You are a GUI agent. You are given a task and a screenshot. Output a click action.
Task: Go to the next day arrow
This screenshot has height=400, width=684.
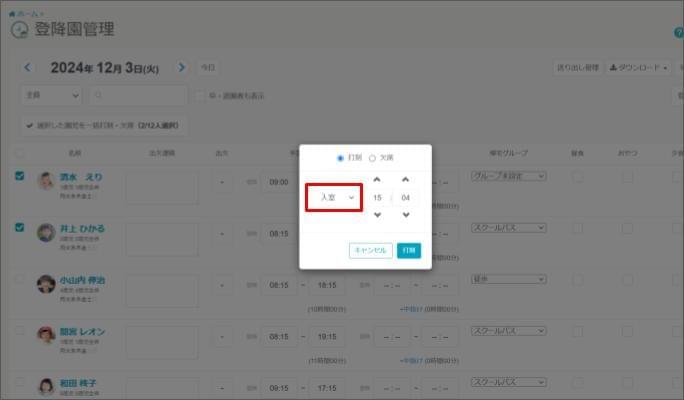pyautogui.click(x=181, y=68)
